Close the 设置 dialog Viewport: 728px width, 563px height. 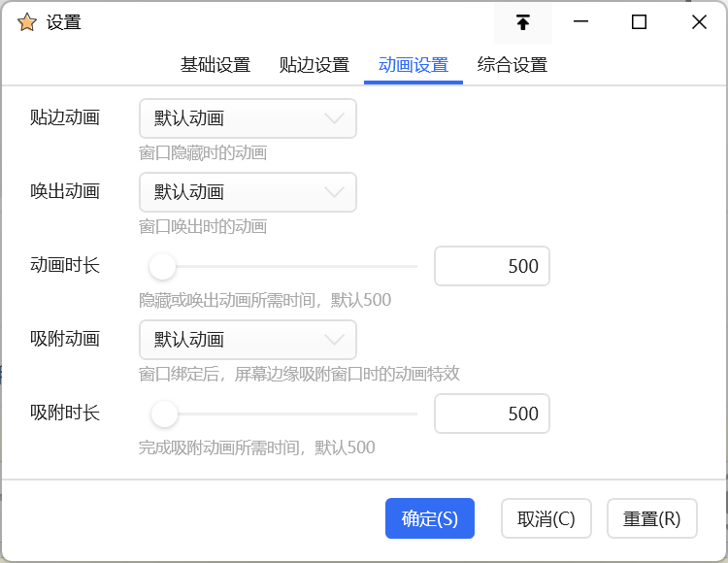(x=699, y=22)
